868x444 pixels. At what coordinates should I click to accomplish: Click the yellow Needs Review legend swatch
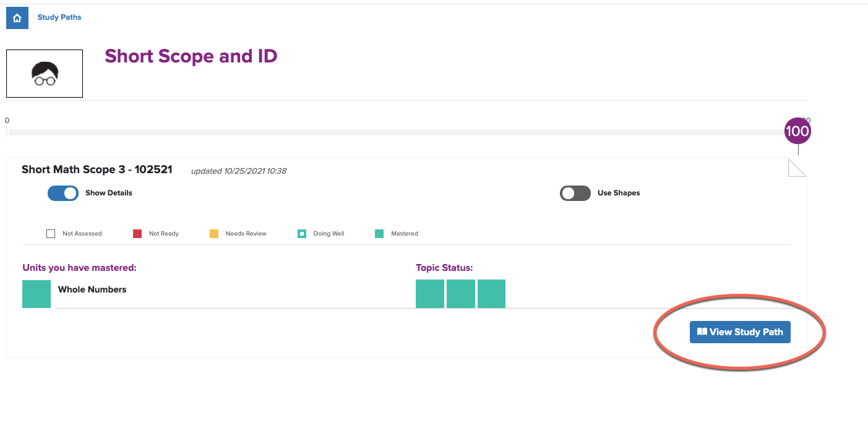coord(214,234)
